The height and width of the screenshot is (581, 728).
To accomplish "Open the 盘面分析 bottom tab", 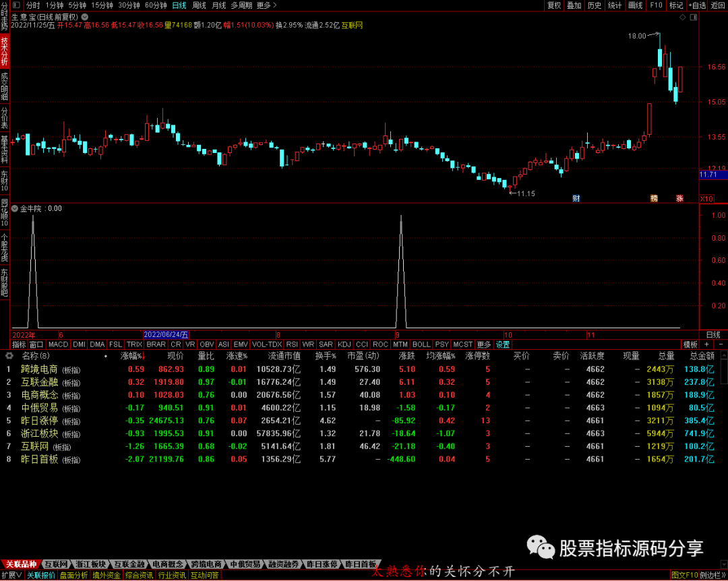I will click(x=74, y=576).
